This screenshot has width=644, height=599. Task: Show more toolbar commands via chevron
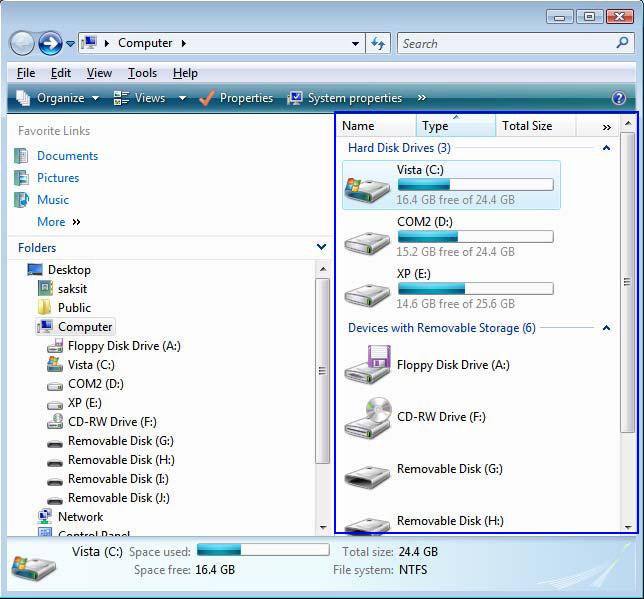pyautogui.click(x=421, y=98)
